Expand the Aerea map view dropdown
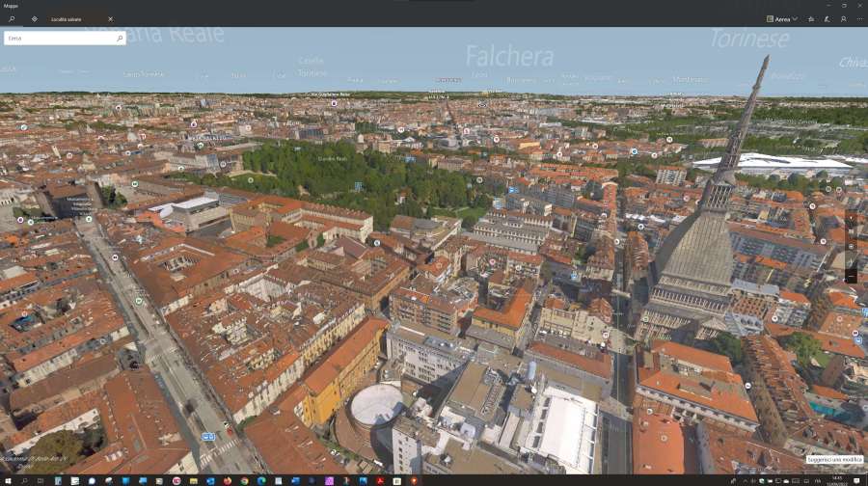 [781, 18]
